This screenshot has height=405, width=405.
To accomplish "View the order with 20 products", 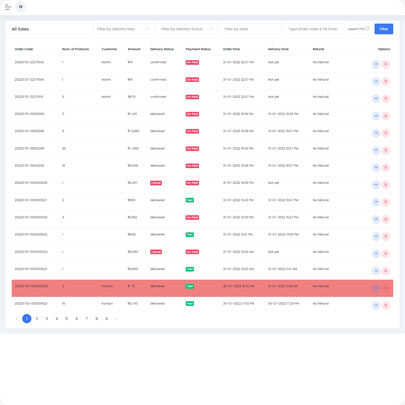I will coord(376,150).
